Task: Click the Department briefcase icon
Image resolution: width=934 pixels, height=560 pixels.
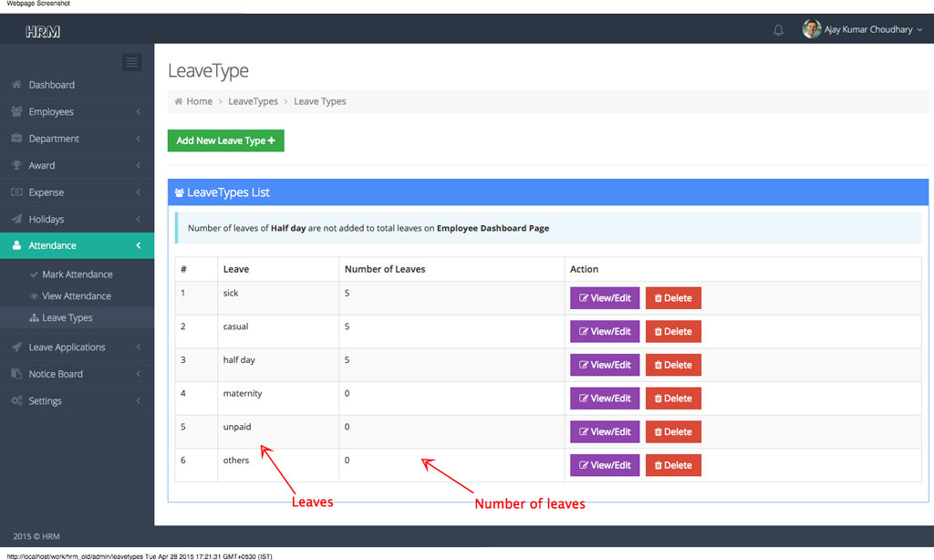Action: click(x=16, y=139)
